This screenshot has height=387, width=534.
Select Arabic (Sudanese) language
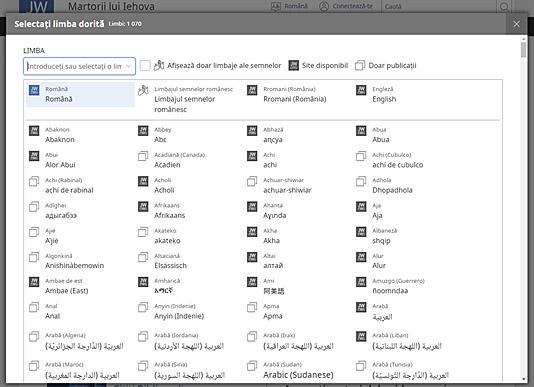(298, 370)
